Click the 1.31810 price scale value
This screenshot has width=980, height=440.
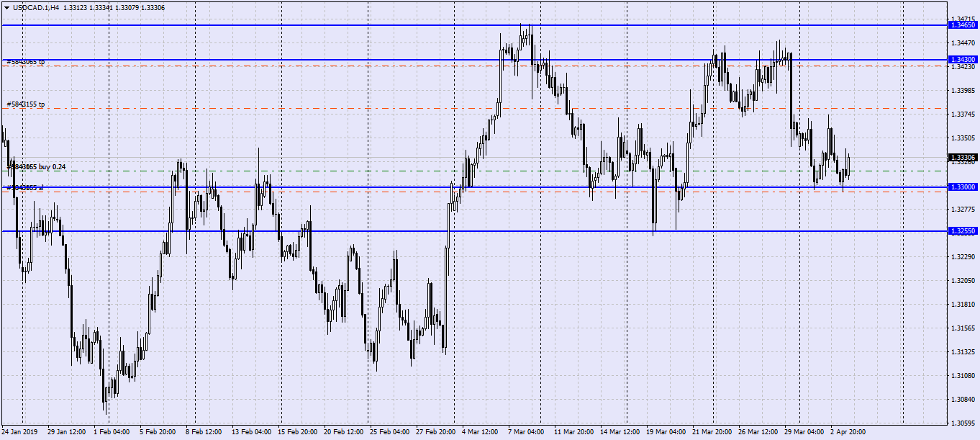(x=962, y=304)
